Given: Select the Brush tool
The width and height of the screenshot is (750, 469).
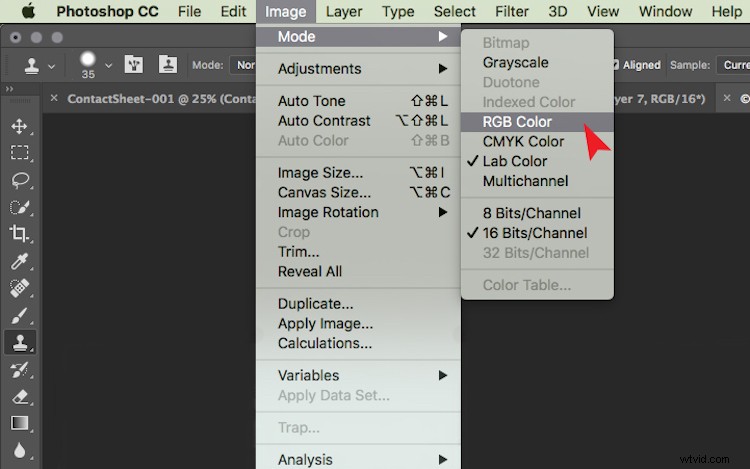Looking at the screenshot, I should pos(19,316).
